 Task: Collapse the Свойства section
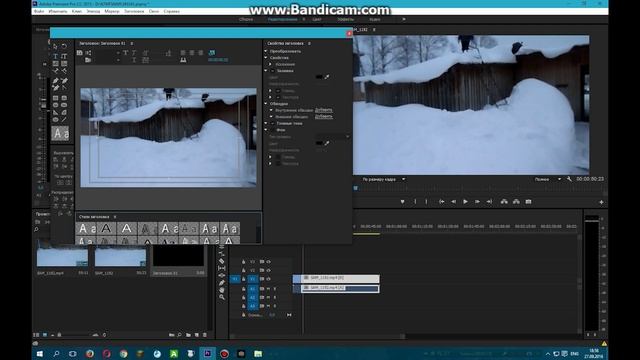tap(266, 58)
